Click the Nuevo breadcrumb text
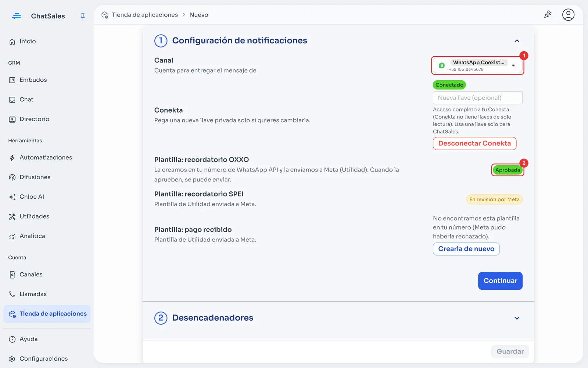 [199, 15]
